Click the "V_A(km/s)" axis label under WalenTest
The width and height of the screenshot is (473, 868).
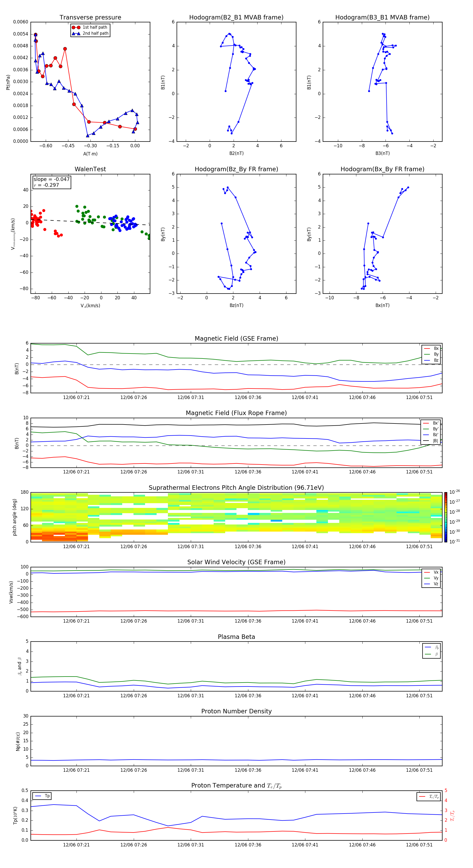(90, 306)
